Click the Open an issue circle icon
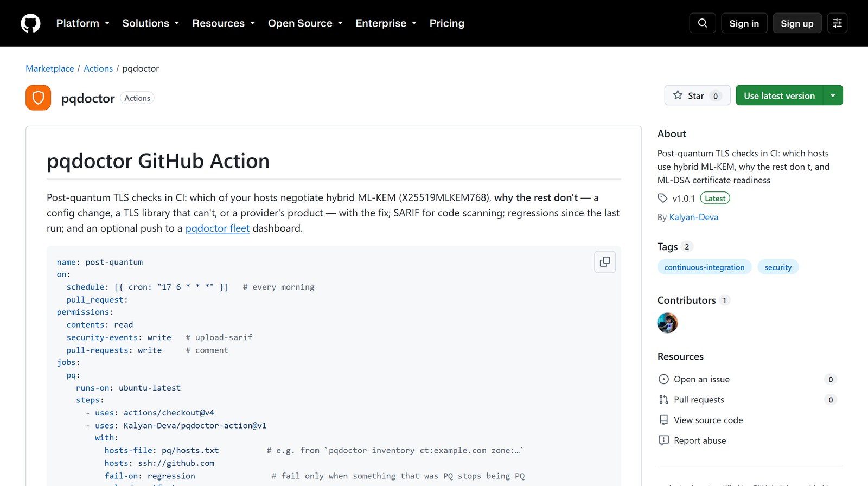 (663, 379)
